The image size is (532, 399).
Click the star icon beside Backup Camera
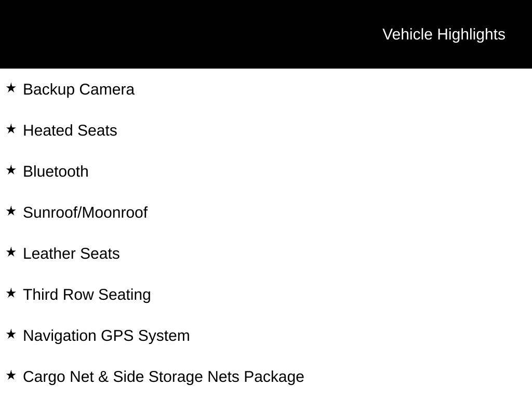(11, 88)
